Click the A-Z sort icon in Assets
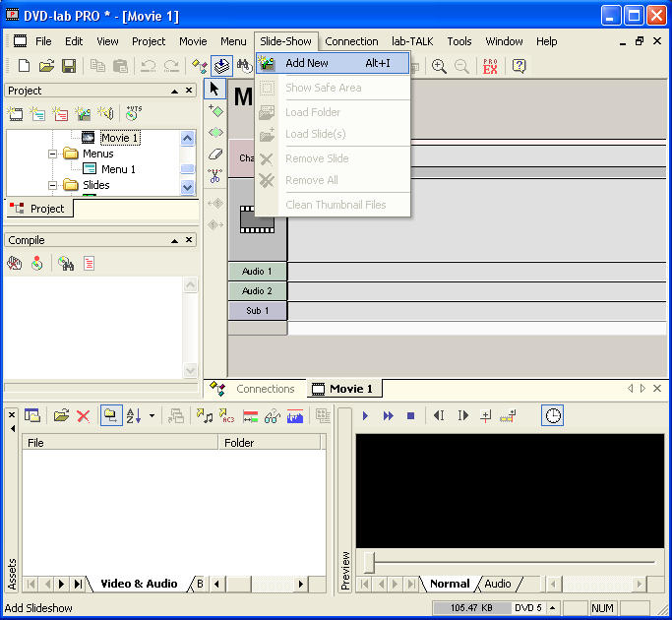Image resolution: width=672 pixels, height=620 pixels. 133,415
